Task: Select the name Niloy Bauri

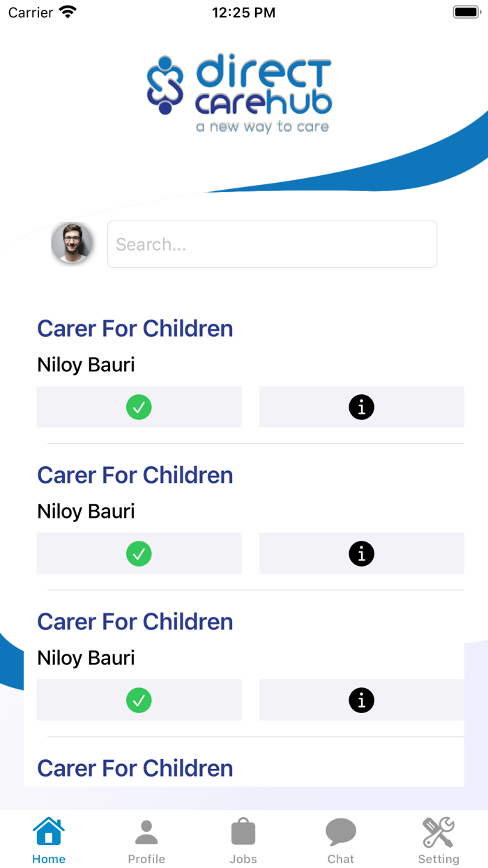Action: tap(85, 364)
